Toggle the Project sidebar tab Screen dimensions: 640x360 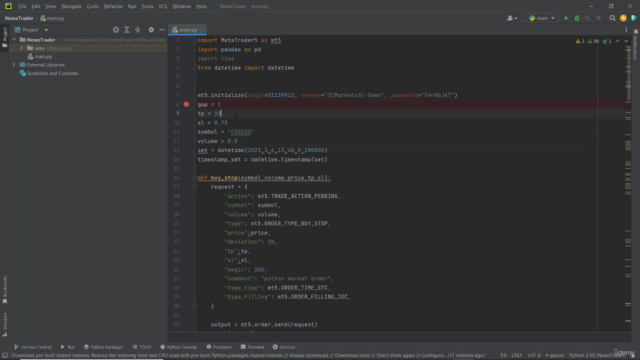click(4, 38)
